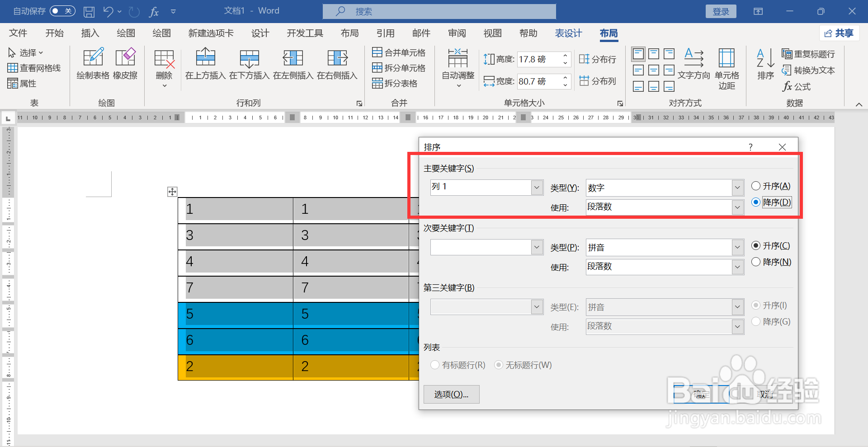Toggle the AutoSave switch (自动保存)
The height and width of the screenshot is (447, 868).
pos(63,11)
